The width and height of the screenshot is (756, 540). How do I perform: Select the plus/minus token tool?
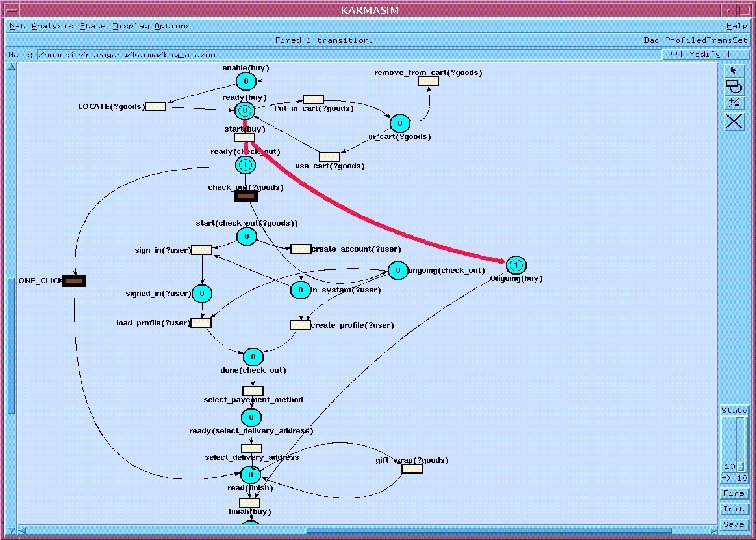pyautogui.click(x=734, y=103)
